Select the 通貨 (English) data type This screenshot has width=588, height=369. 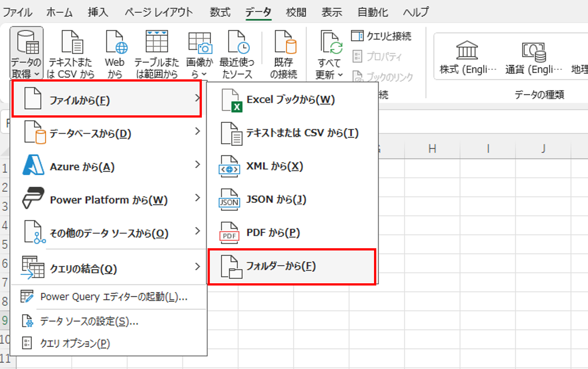(534, 57)
